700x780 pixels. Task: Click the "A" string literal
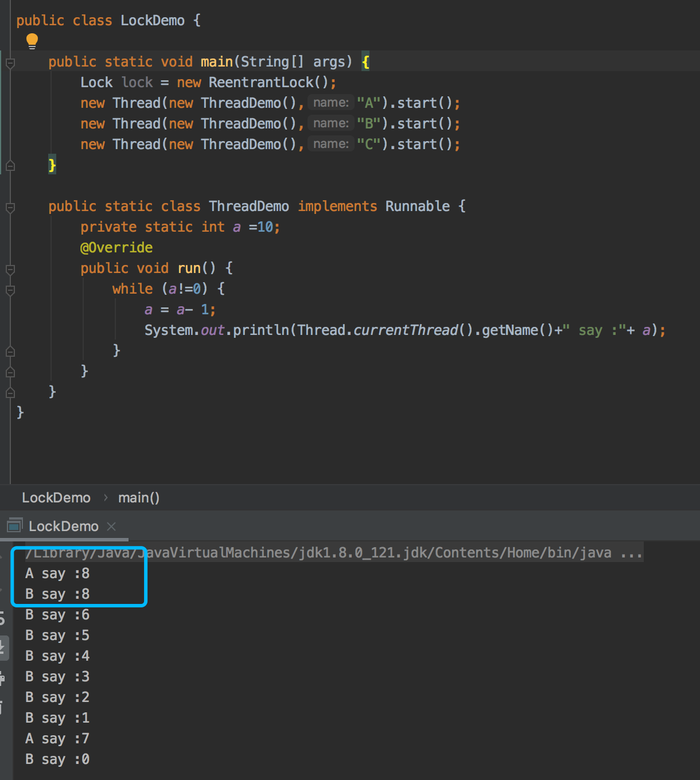coord(369,103)
